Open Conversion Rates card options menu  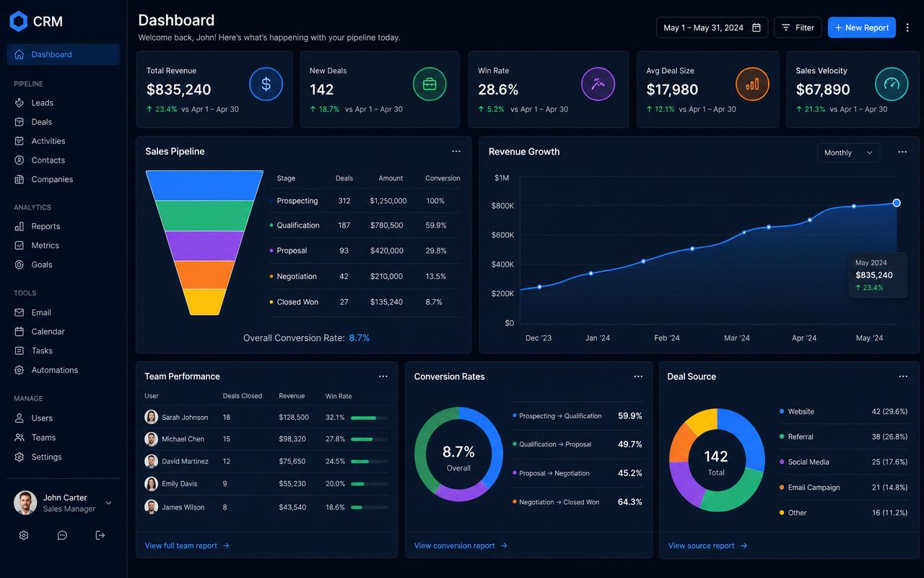click(638, 376)
